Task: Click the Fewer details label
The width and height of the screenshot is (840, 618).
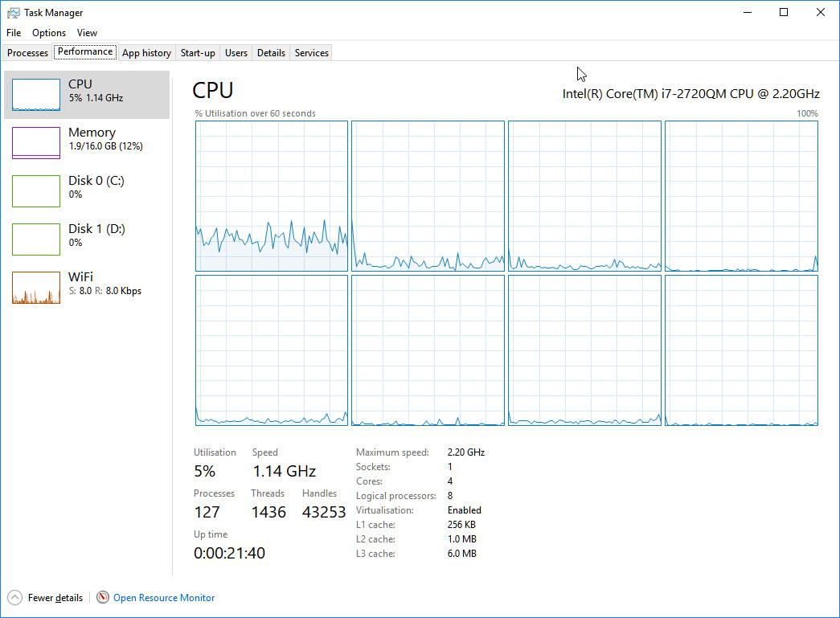Action: 55,598
